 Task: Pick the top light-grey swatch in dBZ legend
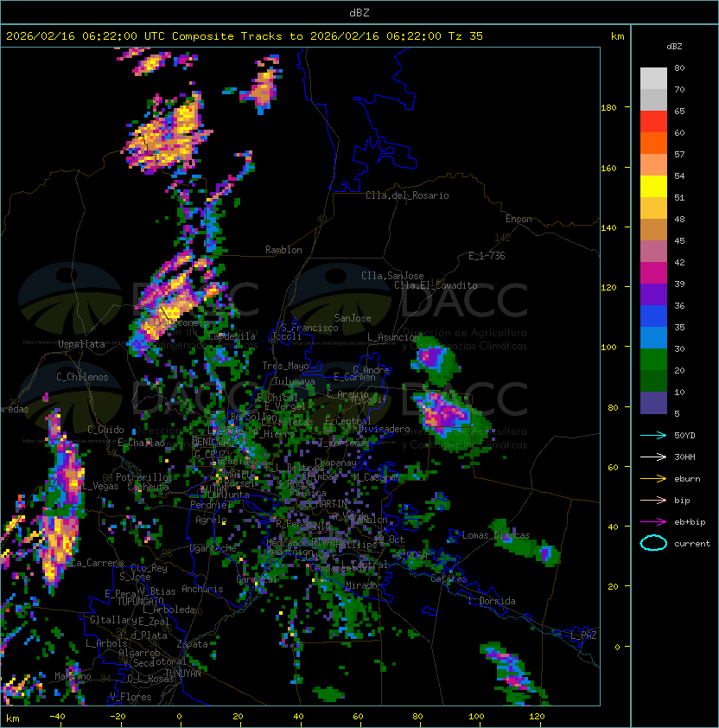point(653,79)
